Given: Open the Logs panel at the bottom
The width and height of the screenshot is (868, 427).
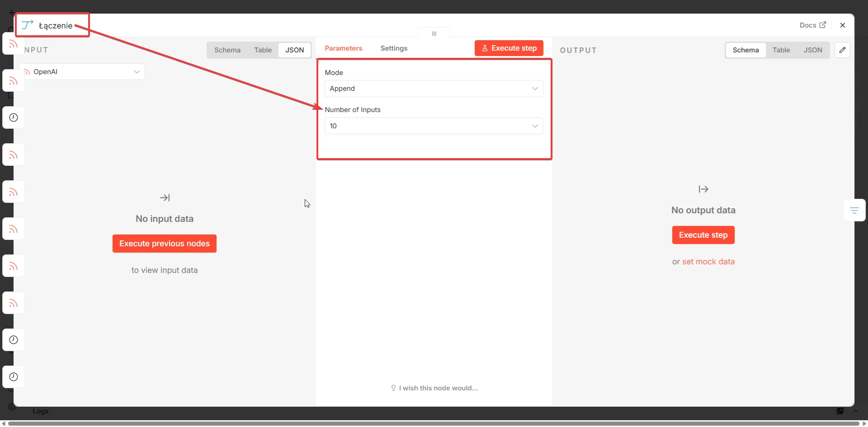Looking at the screenshot, I should pos(40,411).
